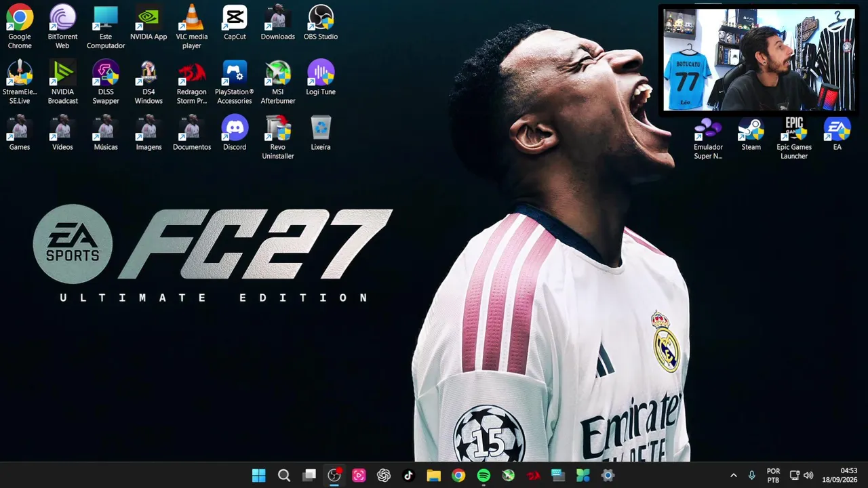Open the network tray icon

coord(795,476)
